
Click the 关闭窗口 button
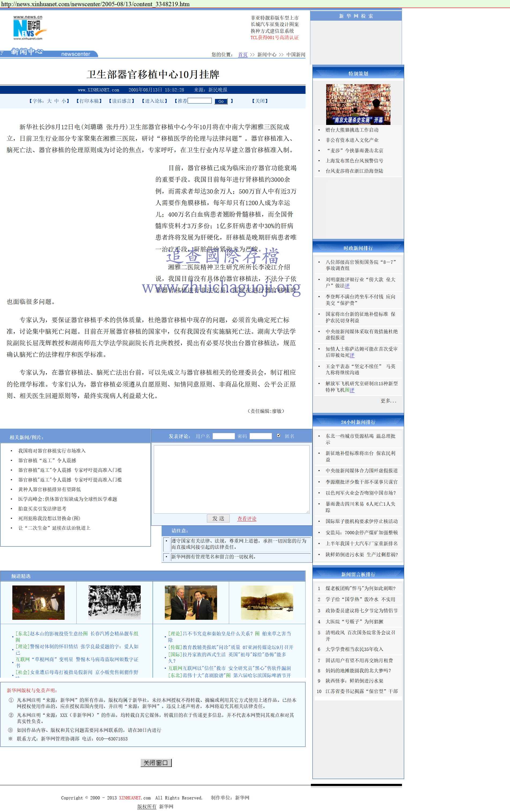pos(156,763)
